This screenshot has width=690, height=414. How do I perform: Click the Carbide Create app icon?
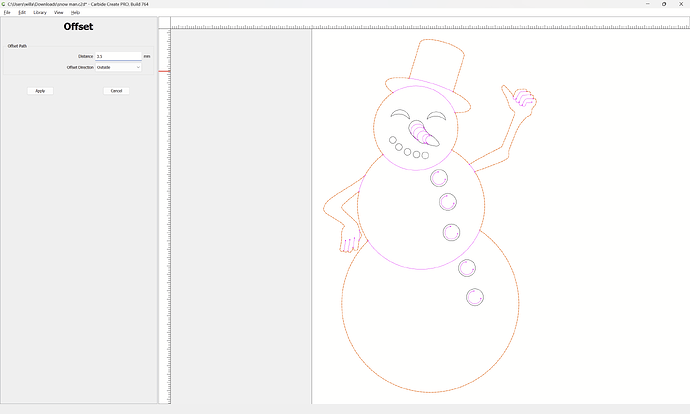pyautogui.click(x=4, y=4)
